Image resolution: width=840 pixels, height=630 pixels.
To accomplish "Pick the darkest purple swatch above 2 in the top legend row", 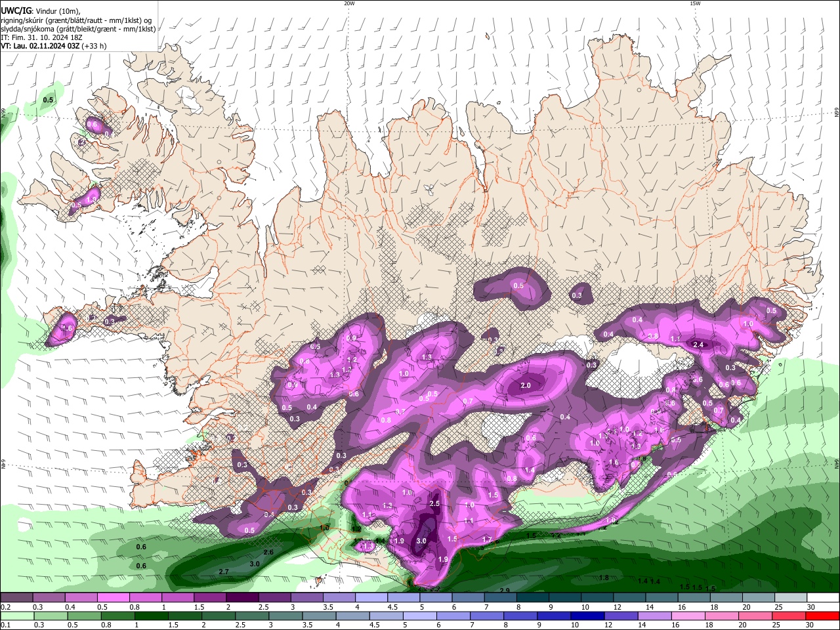I will pos(241,598).
